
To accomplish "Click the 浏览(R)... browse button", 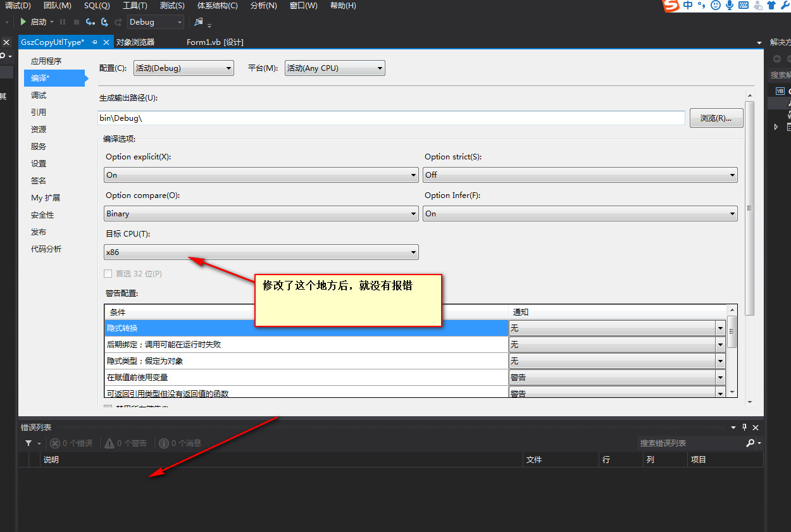I will [x=716, y=118].
